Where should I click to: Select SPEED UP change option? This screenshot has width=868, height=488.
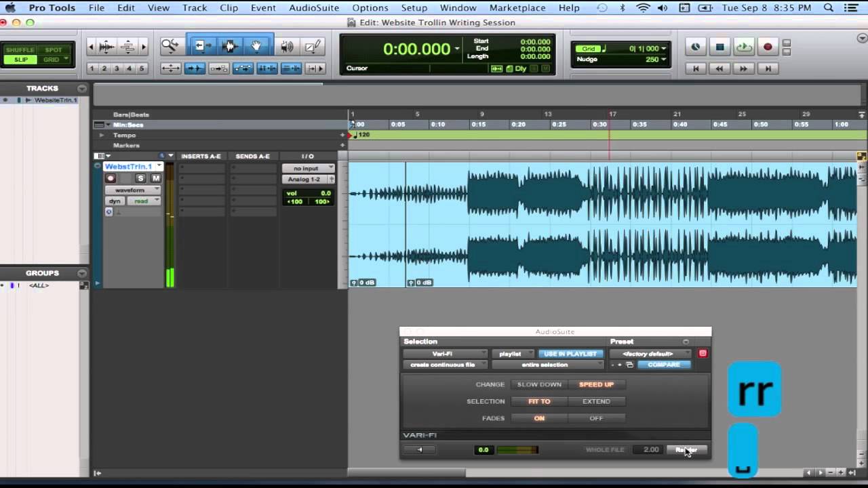point(596,384)
